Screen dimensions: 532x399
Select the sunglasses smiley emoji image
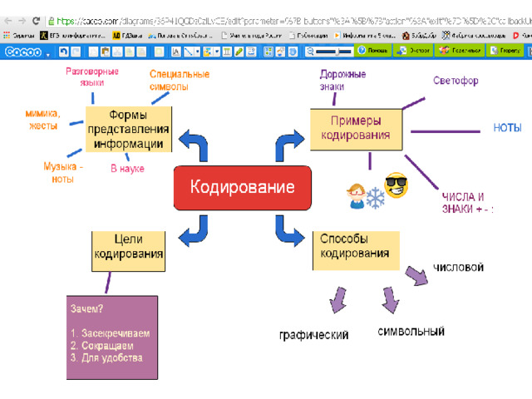click(x=396, y=185)
